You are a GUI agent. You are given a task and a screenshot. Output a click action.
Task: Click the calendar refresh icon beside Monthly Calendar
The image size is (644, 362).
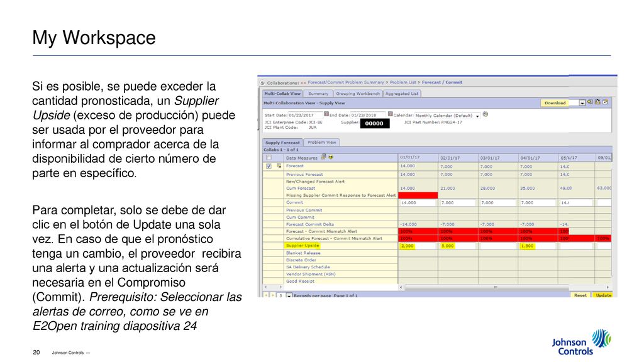tap(486, 114)
